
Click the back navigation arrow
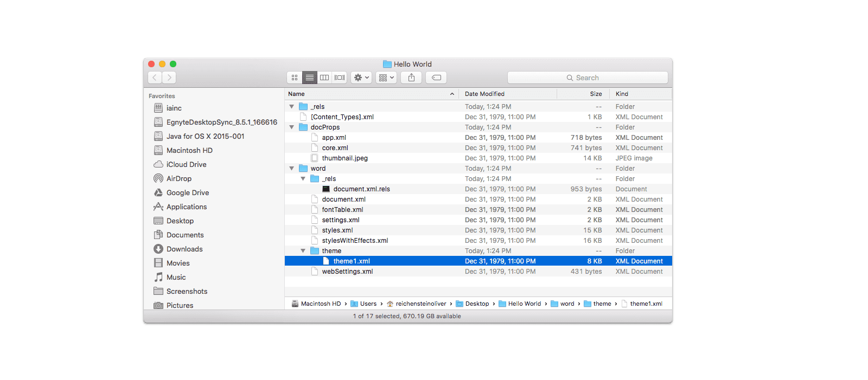point(155,78)
